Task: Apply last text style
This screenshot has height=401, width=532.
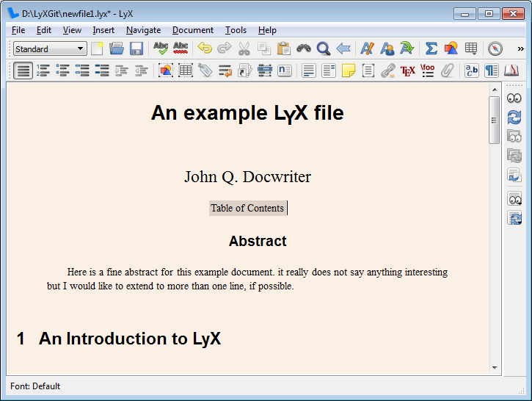Action: click(x=407, y=48)
